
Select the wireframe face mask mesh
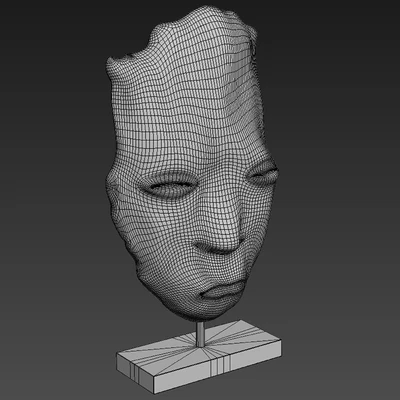(192, 163)
